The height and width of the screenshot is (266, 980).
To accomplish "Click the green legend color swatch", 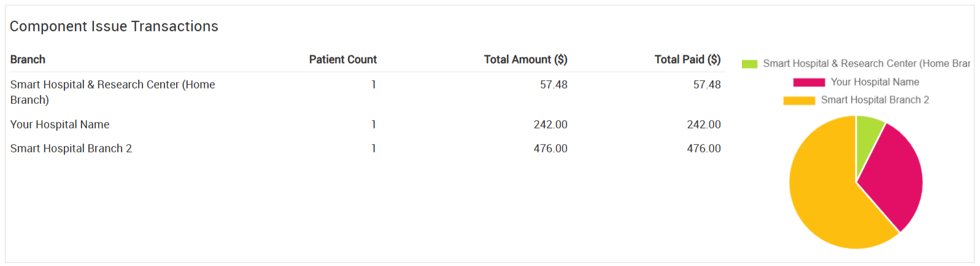I will coord(749,64).
